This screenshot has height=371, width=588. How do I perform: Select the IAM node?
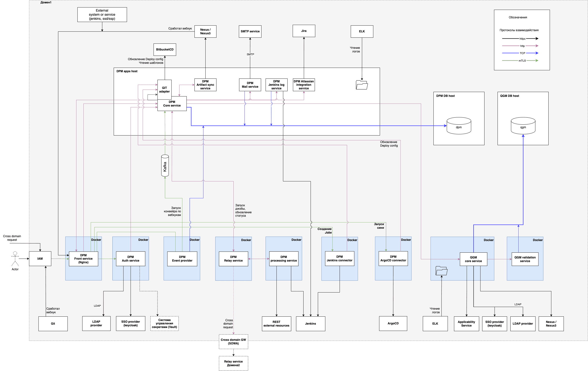click(40, 258)
